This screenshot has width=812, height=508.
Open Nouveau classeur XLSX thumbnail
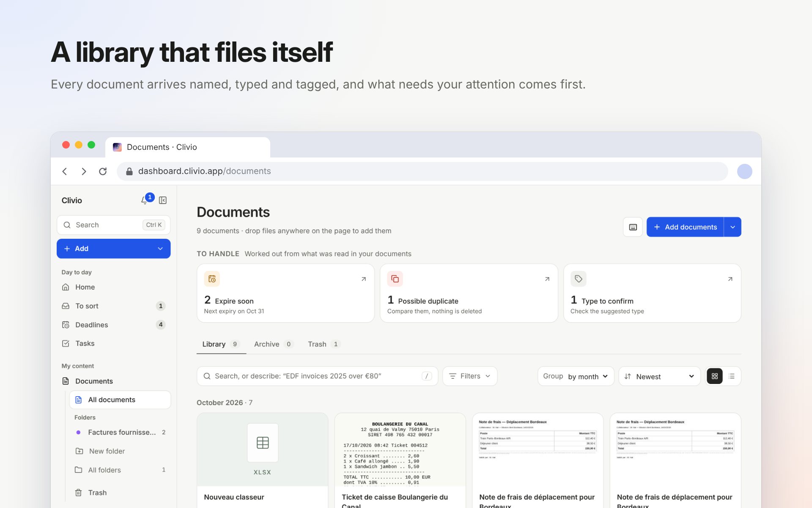pyautogui.click(x=263, y=450)
